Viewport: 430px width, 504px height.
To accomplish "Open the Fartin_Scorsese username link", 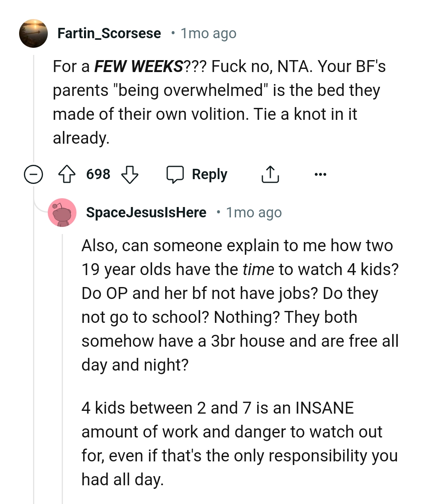I will pyautogui.click(x=109, y=33).
